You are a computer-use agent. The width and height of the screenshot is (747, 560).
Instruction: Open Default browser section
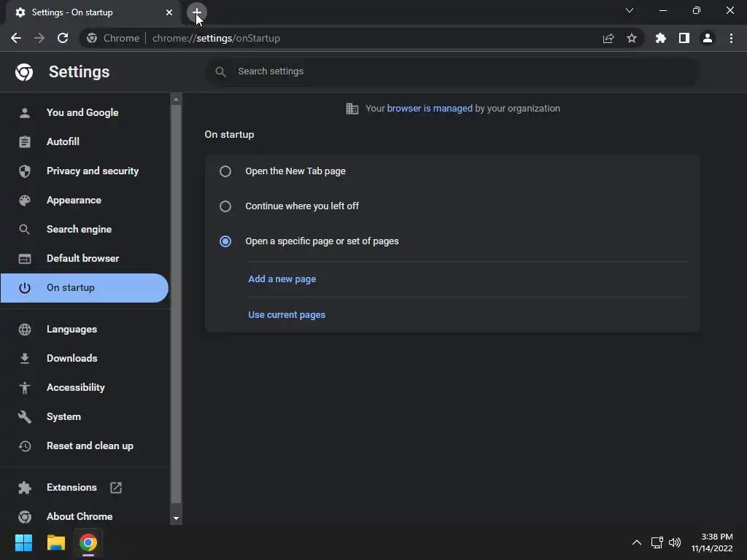click(85, 259)
